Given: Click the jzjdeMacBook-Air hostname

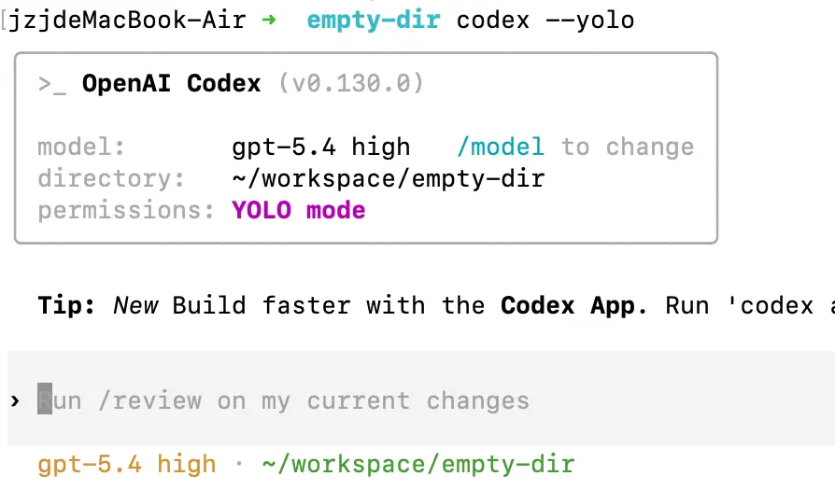Looking at the screenshot, I should pyautogui.click(x=127, y=21).
